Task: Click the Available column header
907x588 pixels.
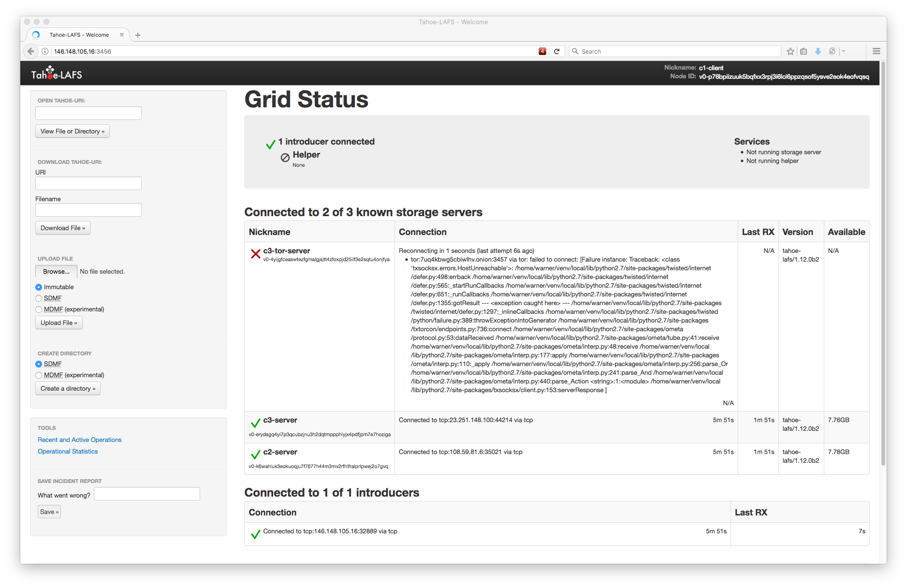Action: [846, 232]
